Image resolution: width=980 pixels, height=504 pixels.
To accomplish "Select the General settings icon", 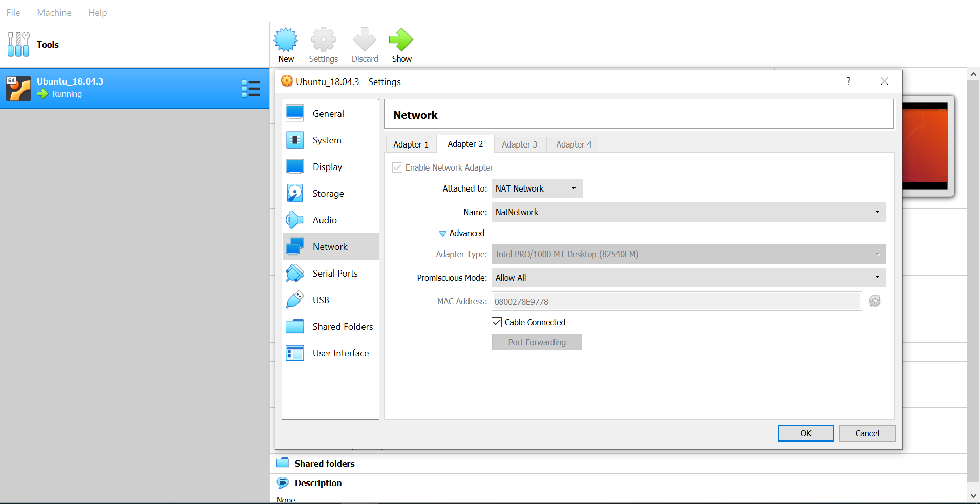I will (x=295, y=113).
